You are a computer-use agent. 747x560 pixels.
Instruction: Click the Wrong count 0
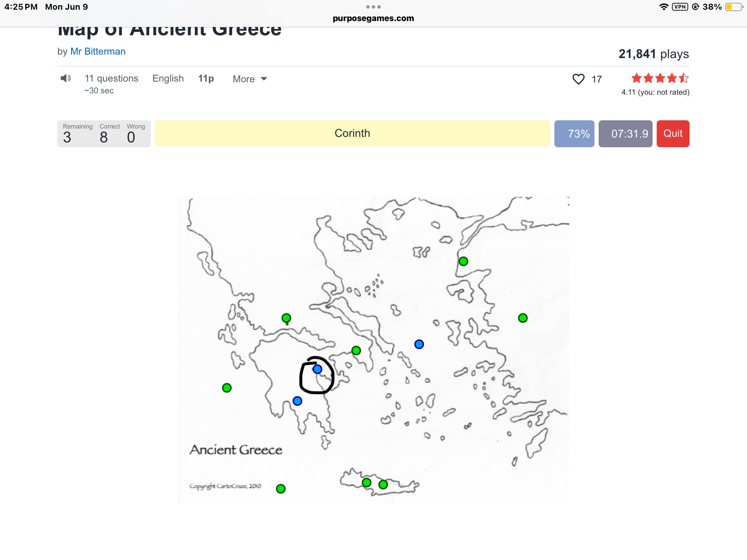[x=131, y=138]
